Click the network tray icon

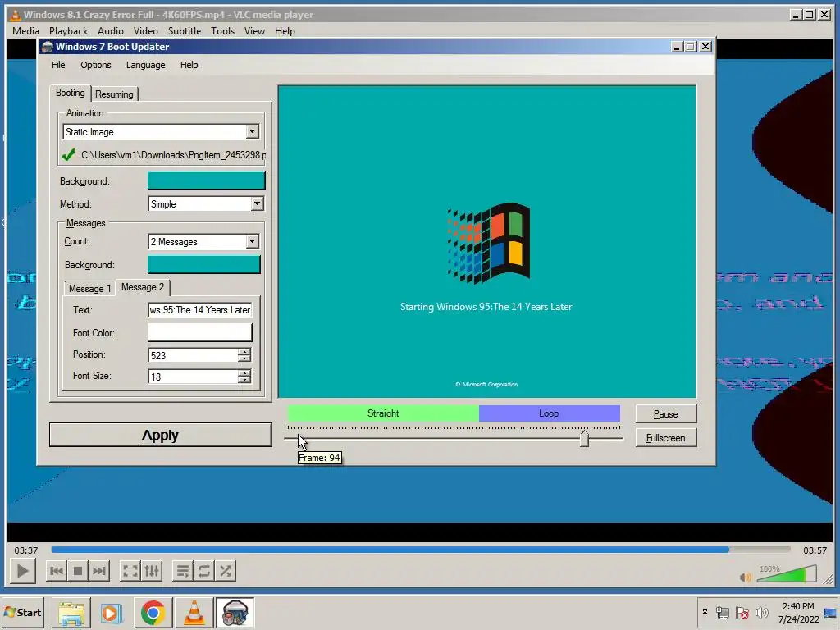[x=723, y=612]
